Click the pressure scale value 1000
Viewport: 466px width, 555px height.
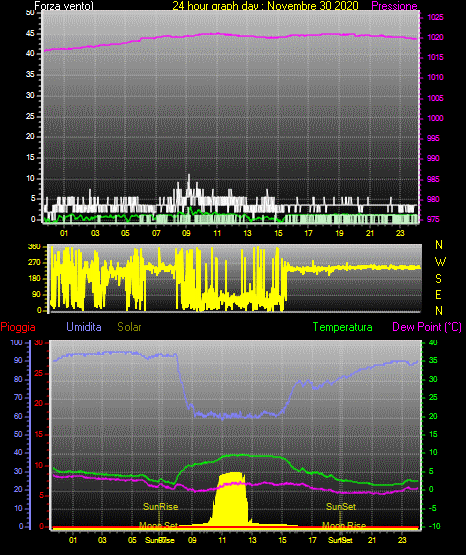[x=435, y=118]
